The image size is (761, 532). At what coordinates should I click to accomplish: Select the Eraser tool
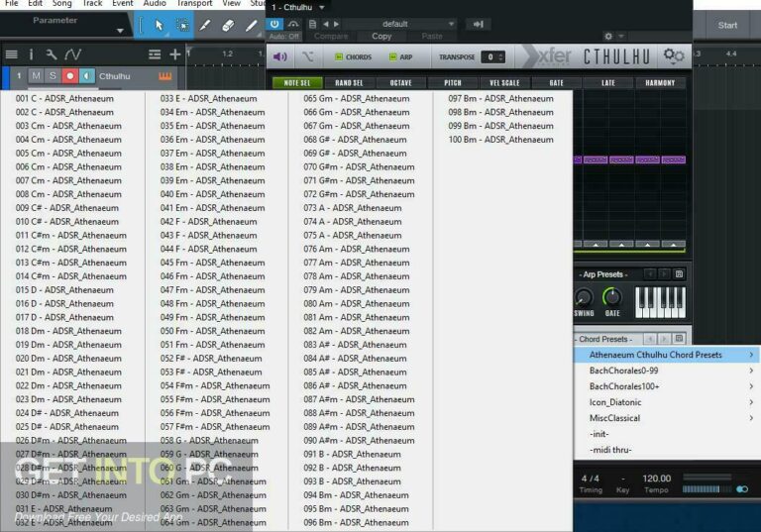[227, 25]
